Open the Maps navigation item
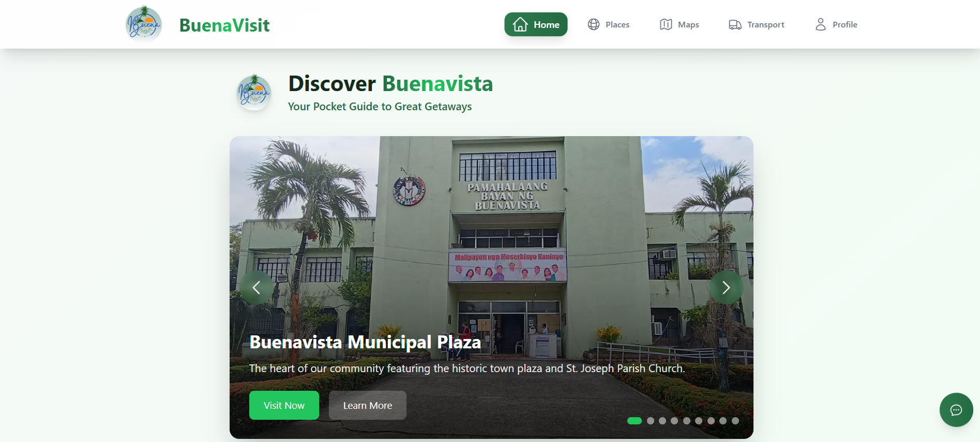 pos(680,24)
